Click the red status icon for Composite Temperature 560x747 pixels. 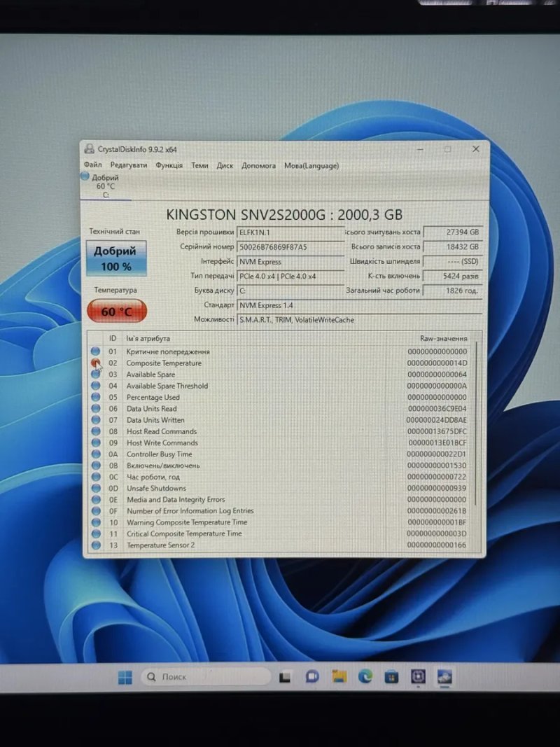[96, 363]
